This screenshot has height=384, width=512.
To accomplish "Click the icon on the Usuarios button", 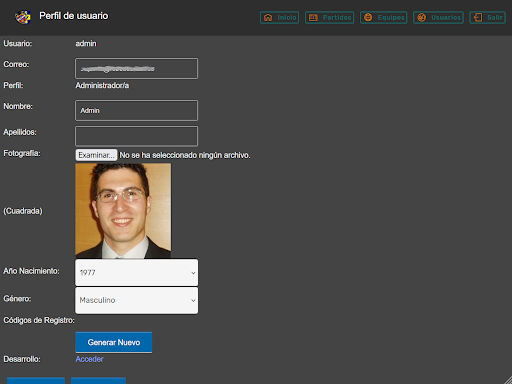I will 422,18.
